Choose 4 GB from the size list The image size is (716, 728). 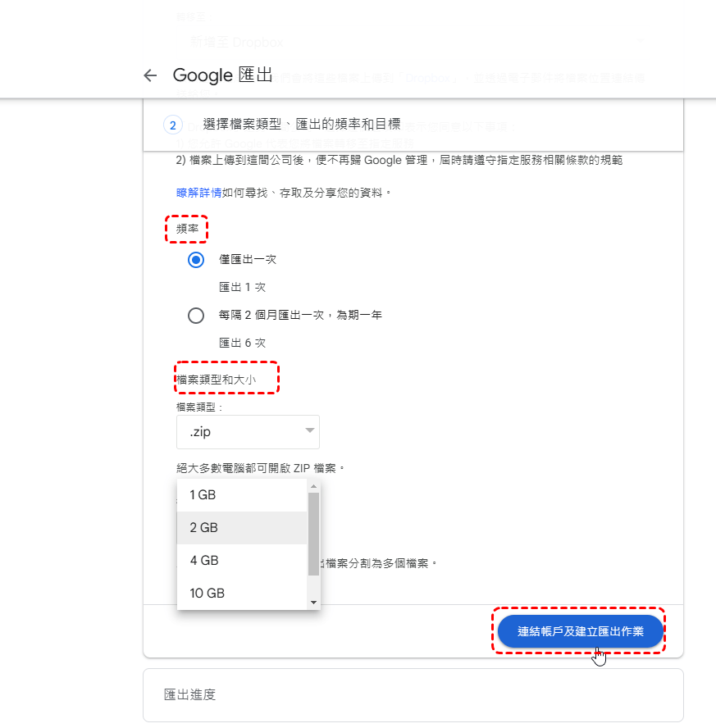[x=242, y=561]
